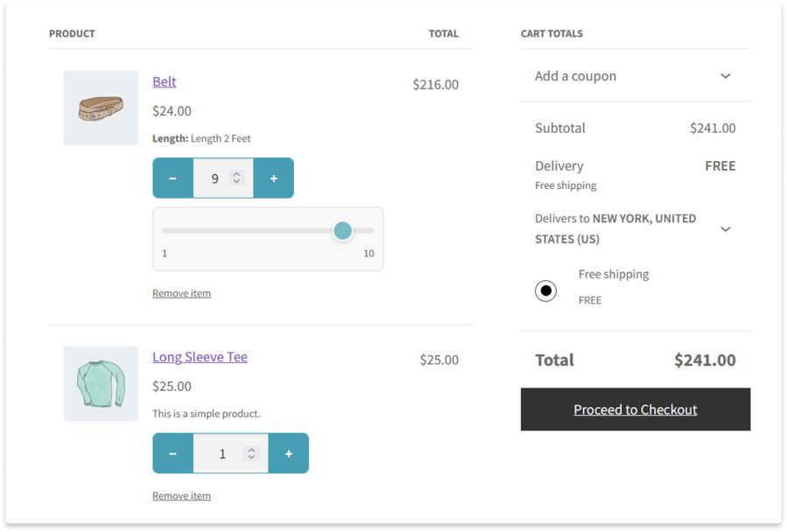Remove the Long Sleeve Tee from cart
787x532 pixels.
click(x=181, y=495)
